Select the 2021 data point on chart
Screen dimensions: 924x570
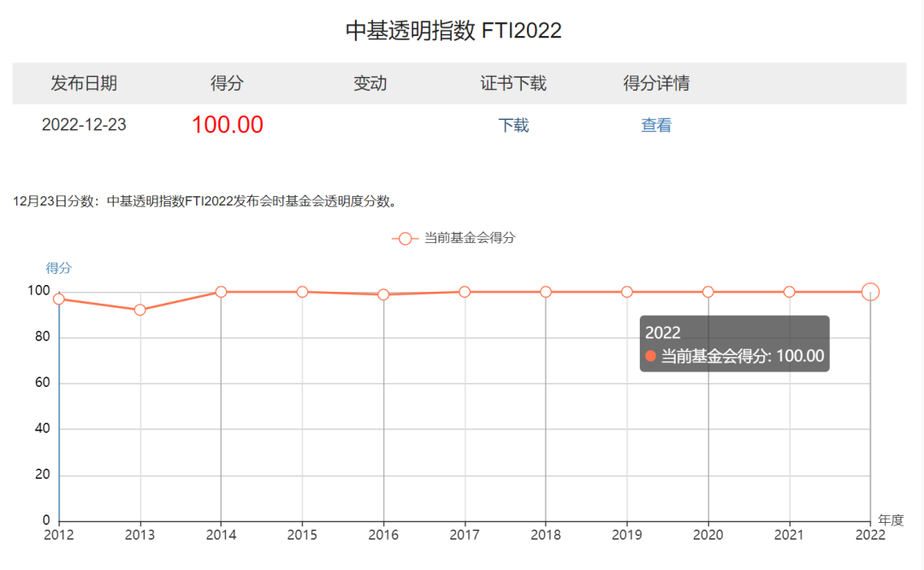coord(789,292)
